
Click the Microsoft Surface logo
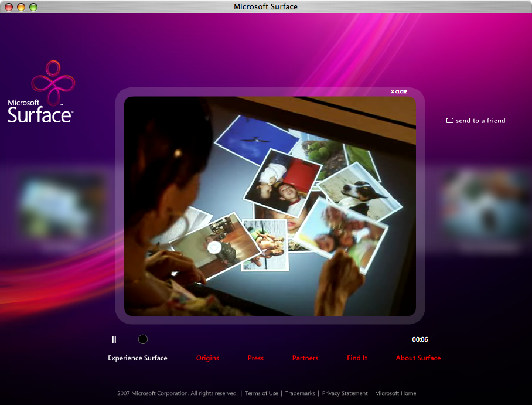tap(40, 91)
